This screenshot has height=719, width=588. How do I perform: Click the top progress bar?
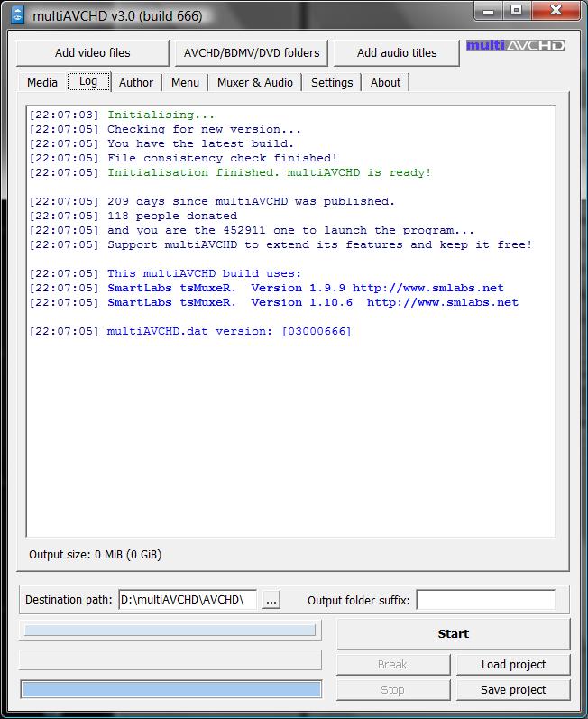(170, 630)
